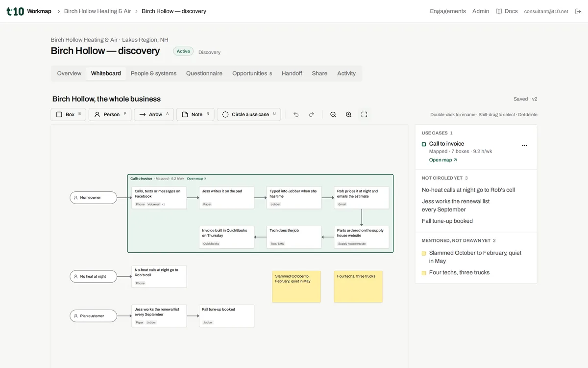Click the Active status badge

tap(183, 52)
